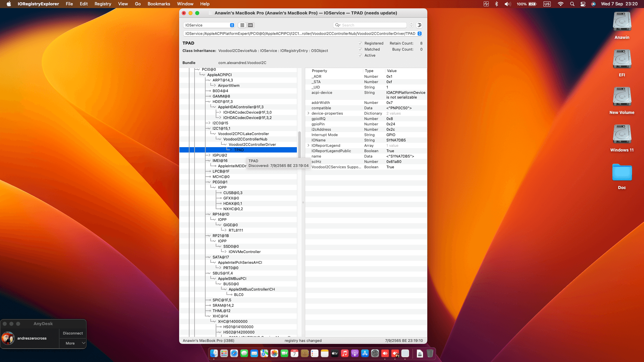Open Calendar app in the Dock

point(294,353)
